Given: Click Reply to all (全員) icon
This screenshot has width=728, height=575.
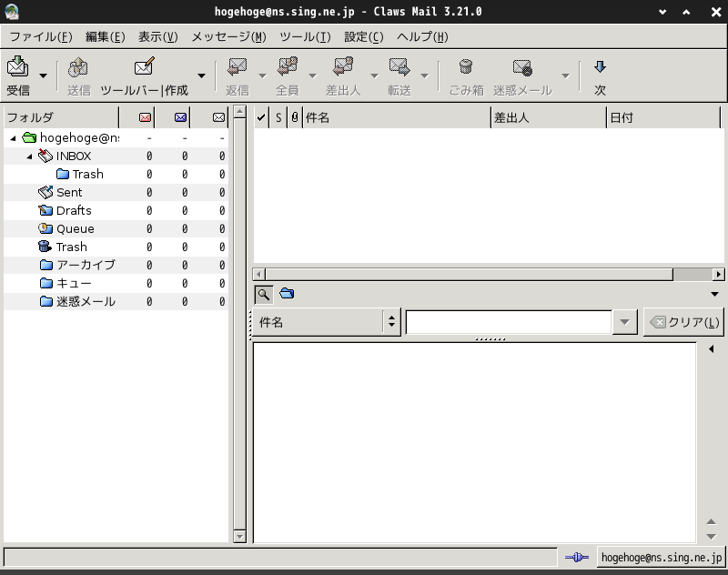Looking at the screenshot, I should click(x=288, y=66).
